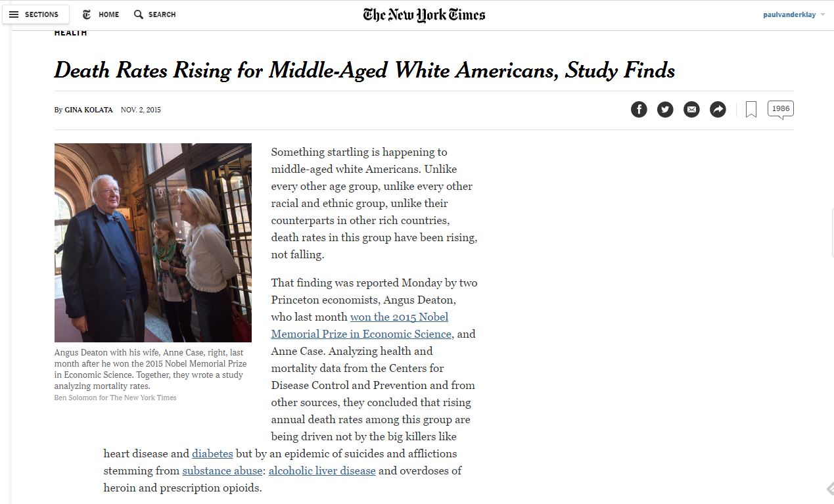
Task: Share article on Twitter
Action: pos(665,110)
